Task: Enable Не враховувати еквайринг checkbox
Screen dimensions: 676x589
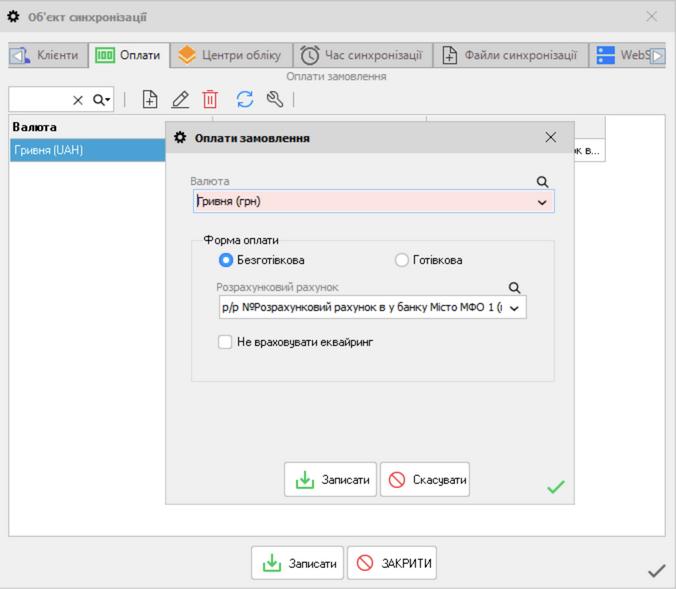Action: pyautogui.click(x=225, y=342)
